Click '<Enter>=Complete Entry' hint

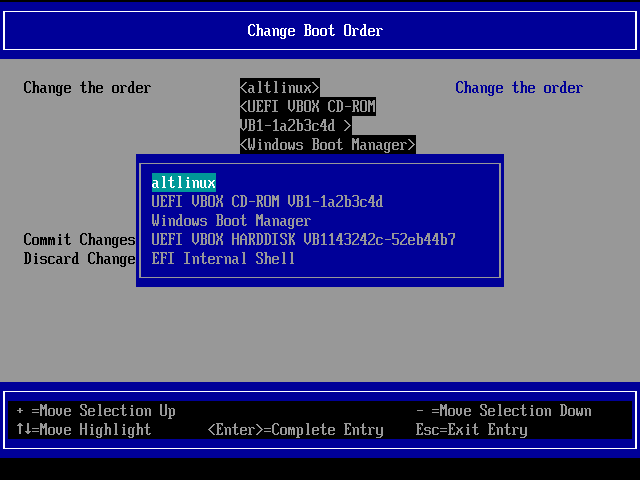pyautogui.click(x=296, y=429)
